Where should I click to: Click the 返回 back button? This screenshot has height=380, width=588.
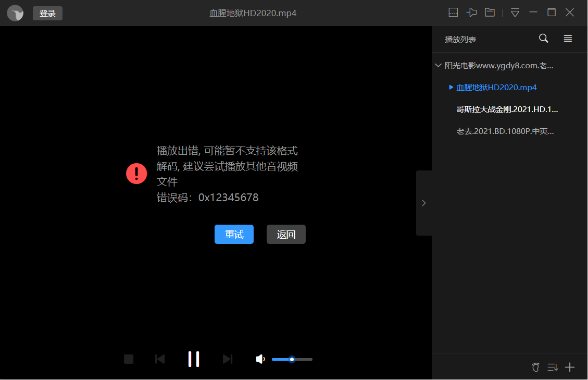[x=286, y=234]
